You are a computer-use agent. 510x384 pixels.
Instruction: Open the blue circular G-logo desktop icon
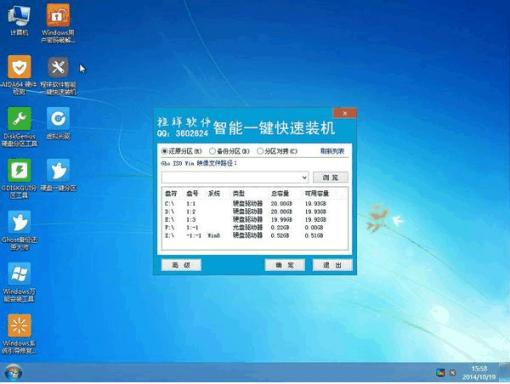click(58, 123)
